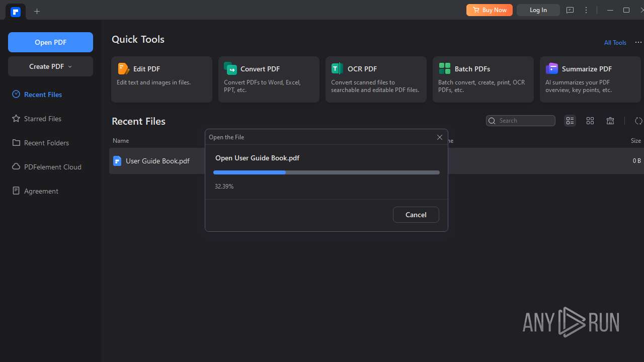This screenshot has height=362, width=644.
Task: Click the 32.39% progress text
Action: click(224, 187)
